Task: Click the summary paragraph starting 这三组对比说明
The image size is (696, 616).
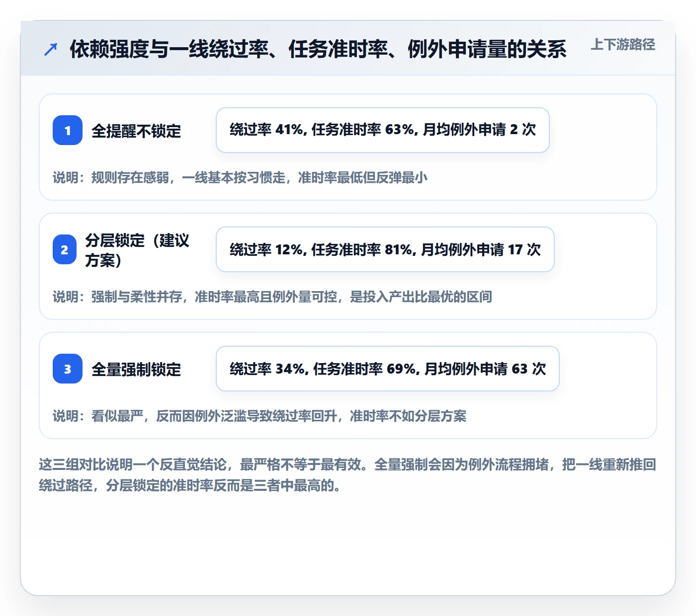Action: point(348,475)
